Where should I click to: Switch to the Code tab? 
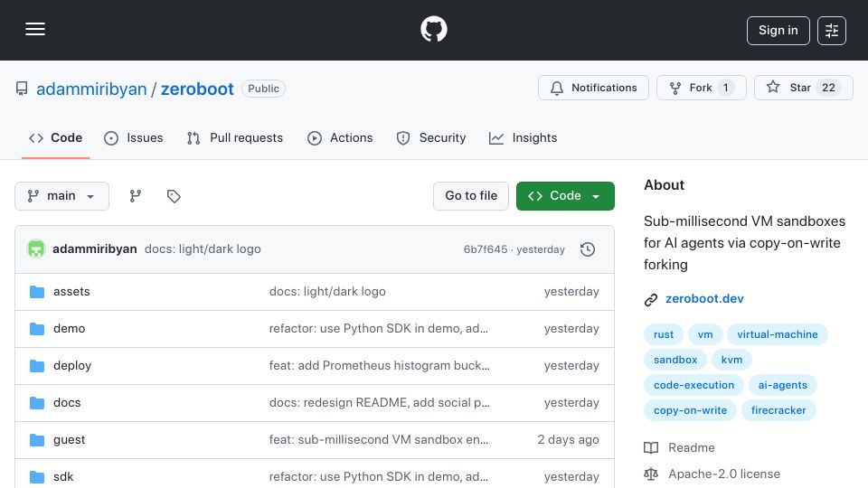[x=55, y=137]
